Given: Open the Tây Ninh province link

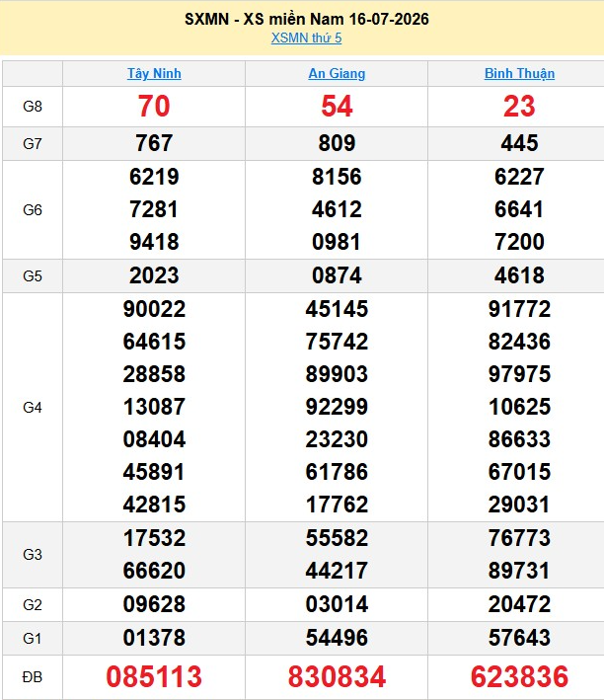Looking at the screenshot, I should coord(154,73).
